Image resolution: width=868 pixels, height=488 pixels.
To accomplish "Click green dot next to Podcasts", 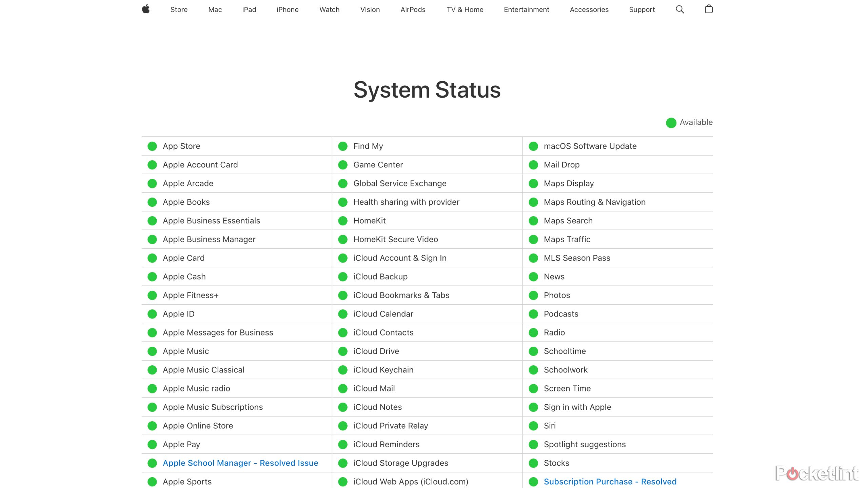I will click(533, 314).
